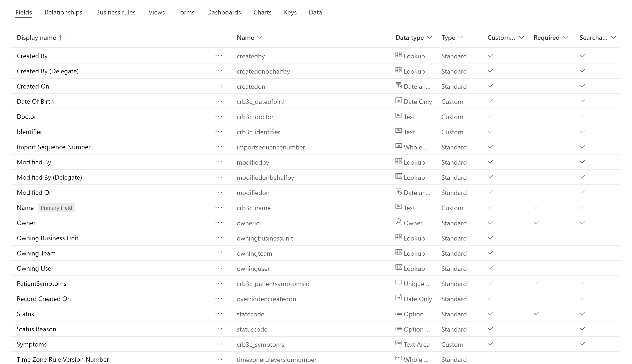Switch to the Relationships tab

pos(63,12)
